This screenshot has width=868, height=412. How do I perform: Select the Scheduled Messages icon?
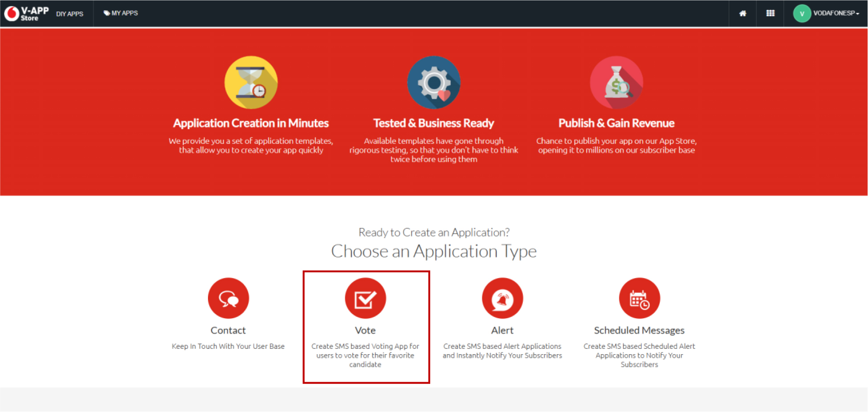pos(639,298)
